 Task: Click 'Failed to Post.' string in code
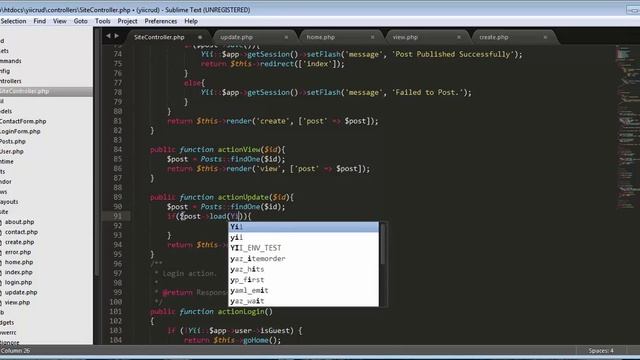pyautogui.click(x=428, y=92)
